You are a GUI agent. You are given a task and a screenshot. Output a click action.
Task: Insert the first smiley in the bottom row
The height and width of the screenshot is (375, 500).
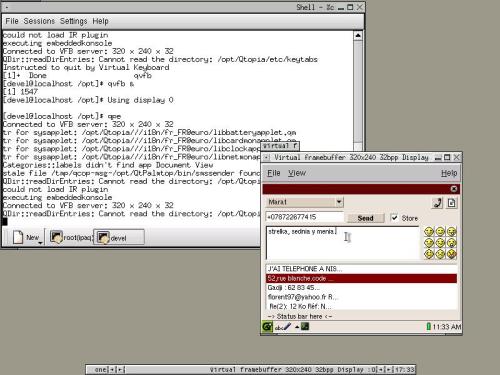tap(429, 254)
